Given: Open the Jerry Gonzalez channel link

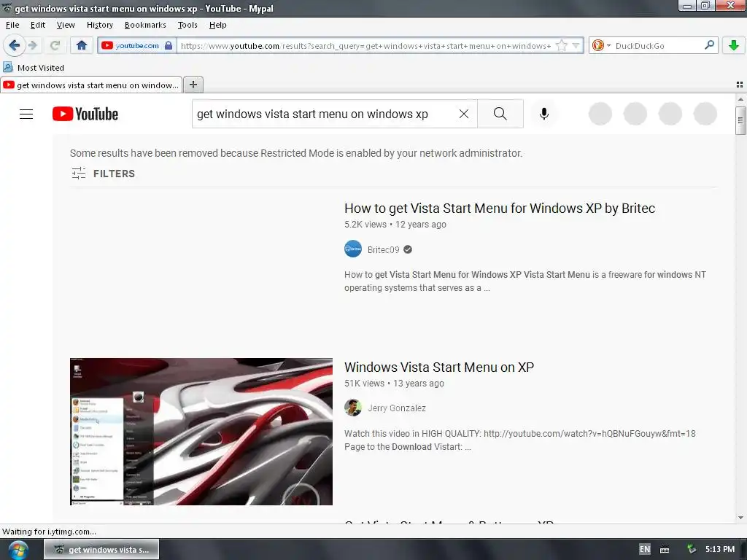Looking at the screenshot, I should pos(397,408).
